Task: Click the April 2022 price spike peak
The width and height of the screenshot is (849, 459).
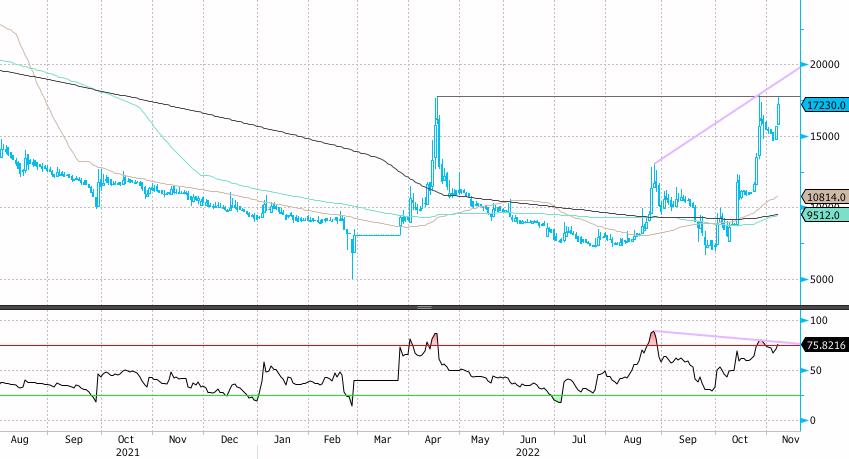Action: coord(436,98)
